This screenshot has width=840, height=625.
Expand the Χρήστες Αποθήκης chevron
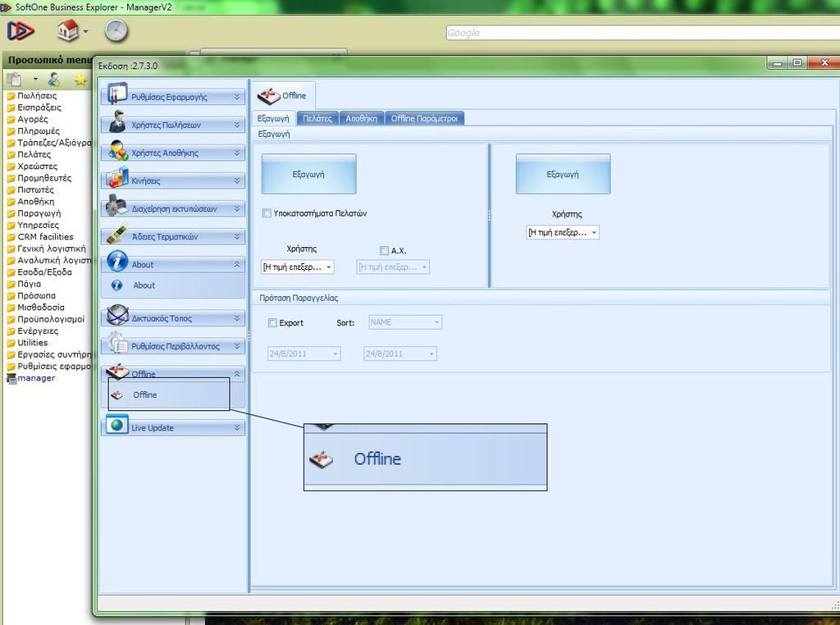[x=237, y=153]
